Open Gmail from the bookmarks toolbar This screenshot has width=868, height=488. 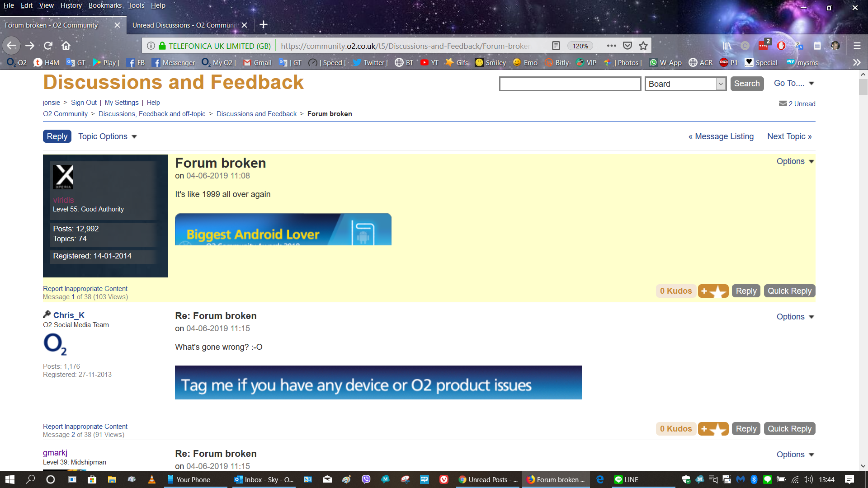(x=256, y=63)
